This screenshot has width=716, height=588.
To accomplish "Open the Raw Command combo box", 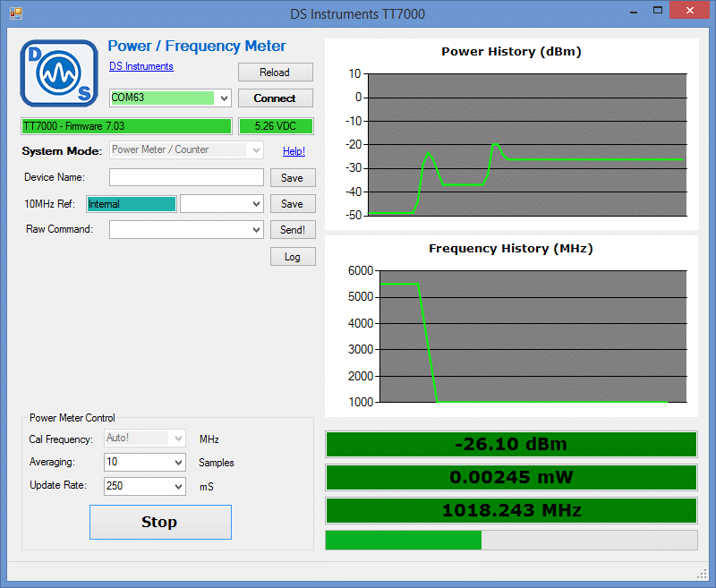I will (x=257, y=230).
